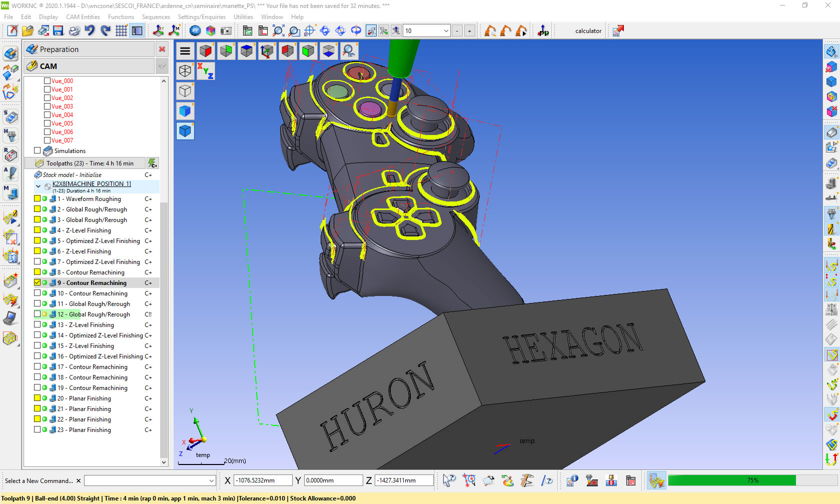Select the isometric view cube with axes

pyautogui.click(x=267, y=51)
